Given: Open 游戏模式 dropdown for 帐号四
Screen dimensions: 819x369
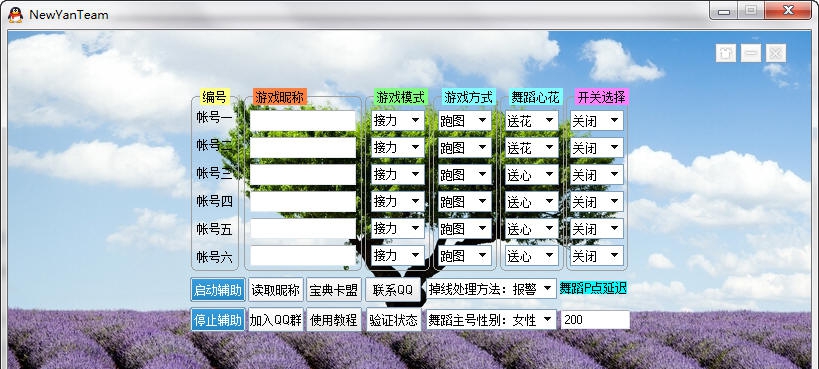Looking at the screenshot, I should (x=397, y=201).
